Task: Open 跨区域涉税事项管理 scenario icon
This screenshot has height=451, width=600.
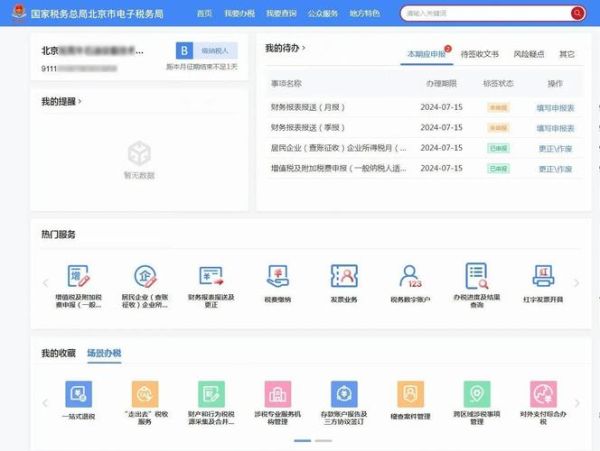Action: [477, 394]
